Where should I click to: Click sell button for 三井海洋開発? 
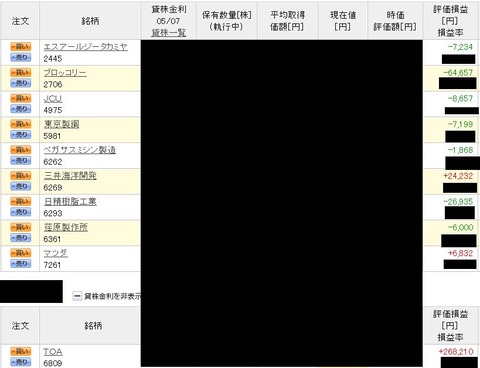(20, 186)
